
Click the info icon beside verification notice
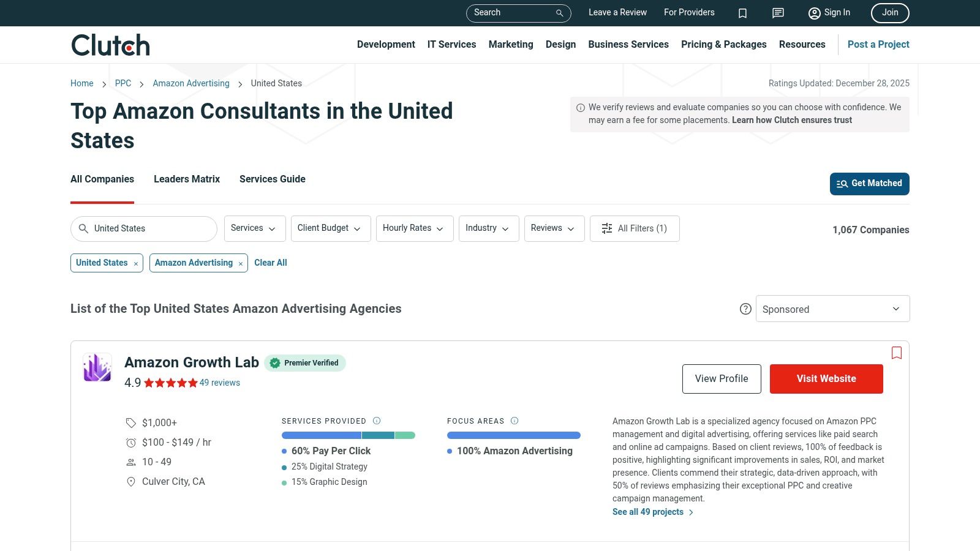coord(581,108)
